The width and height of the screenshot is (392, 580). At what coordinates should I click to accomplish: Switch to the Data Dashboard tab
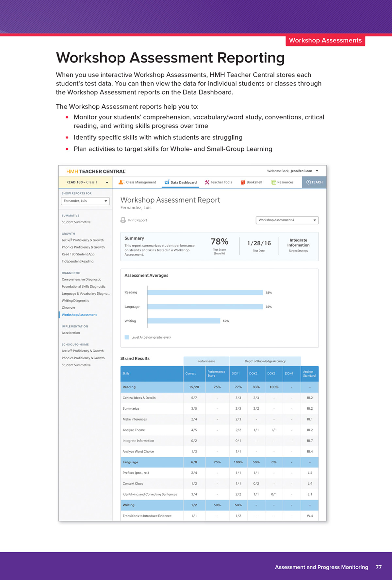[x=183, y=182]
